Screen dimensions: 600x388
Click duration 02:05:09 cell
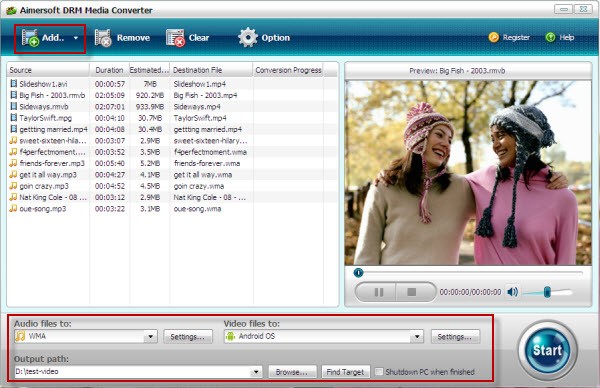pyautogui.click(x=110, y=95)
